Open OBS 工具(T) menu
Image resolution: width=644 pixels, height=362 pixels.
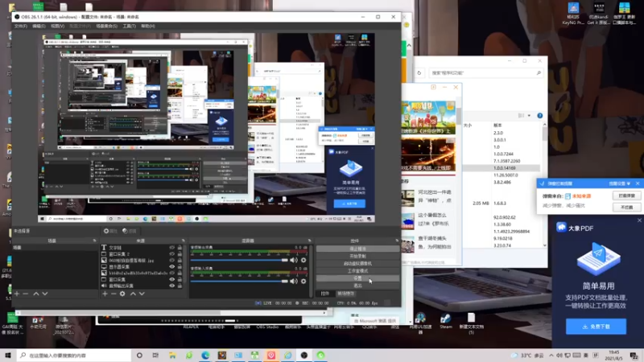(129, 27)
